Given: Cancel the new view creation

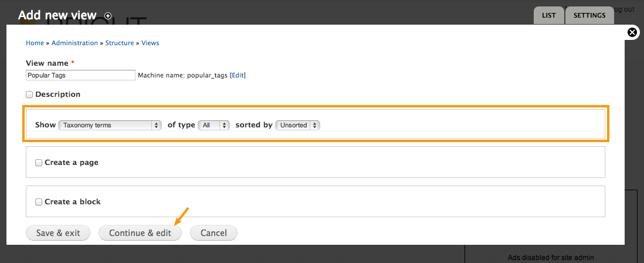Looking at the screenshot, I should pos(213,233).
